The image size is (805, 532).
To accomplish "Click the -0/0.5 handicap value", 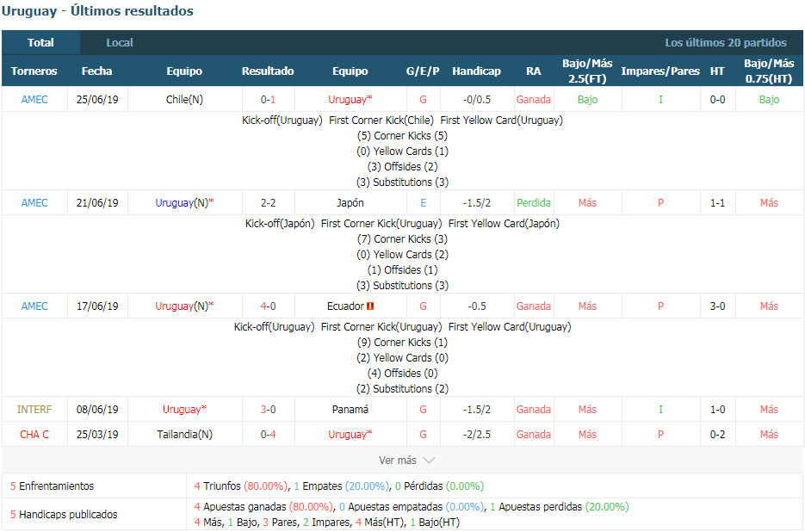I will coord(476,100).
